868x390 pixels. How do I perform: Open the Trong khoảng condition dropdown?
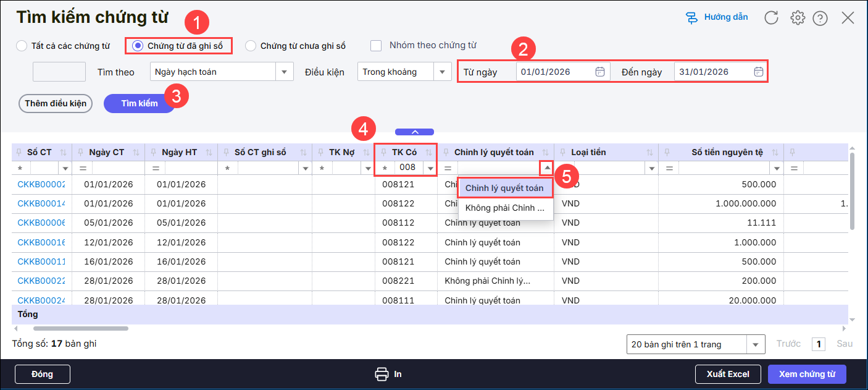click(x=442, y=72)
